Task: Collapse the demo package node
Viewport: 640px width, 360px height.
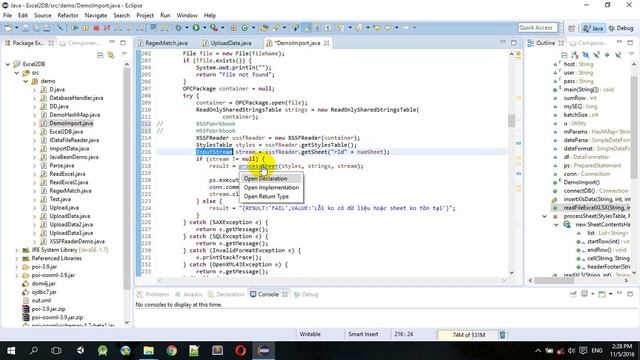Action: [26, 81]
